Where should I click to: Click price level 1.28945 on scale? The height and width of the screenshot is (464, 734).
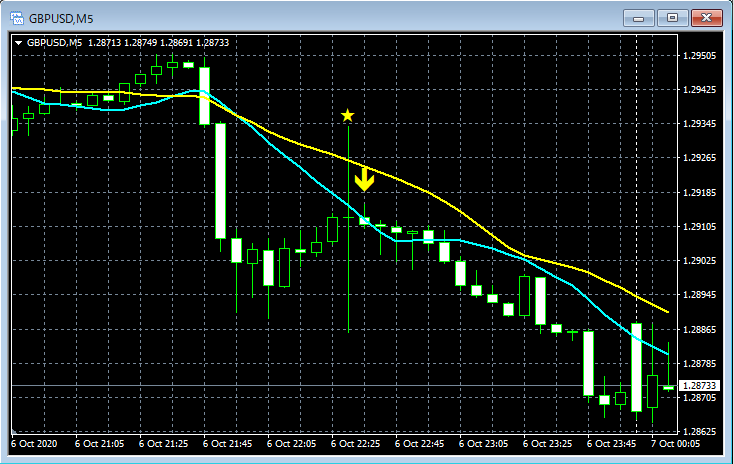[x=699, y=295]
